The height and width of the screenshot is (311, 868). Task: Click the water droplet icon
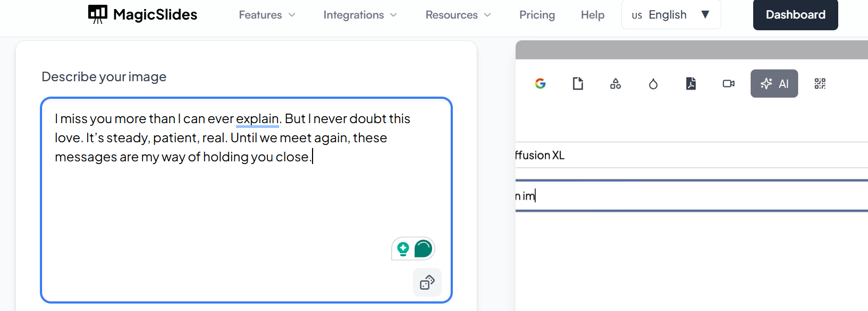point(653,84)
